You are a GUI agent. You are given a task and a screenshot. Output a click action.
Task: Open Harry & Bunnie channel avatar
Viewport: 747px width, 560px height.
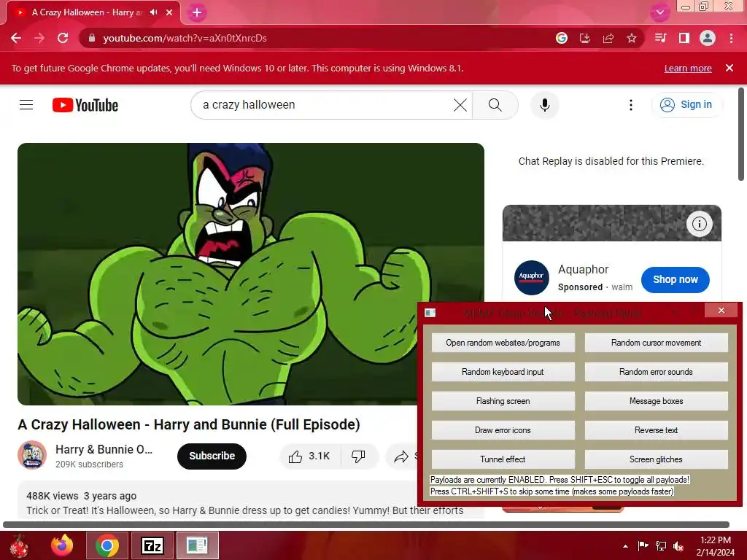coord(32,455)
